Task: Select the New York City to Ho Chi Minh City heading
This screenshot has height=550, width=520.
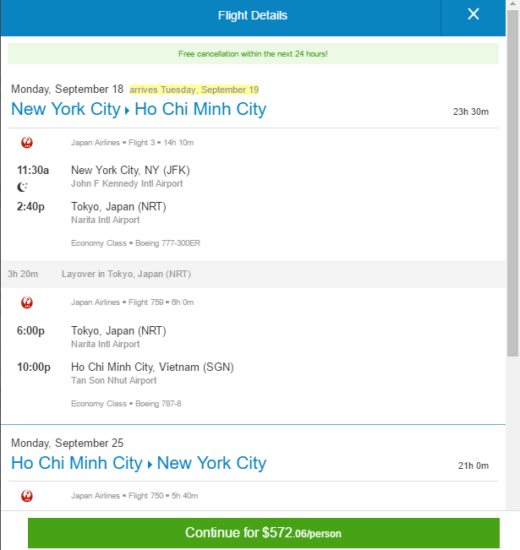Action: click(139, 109)
